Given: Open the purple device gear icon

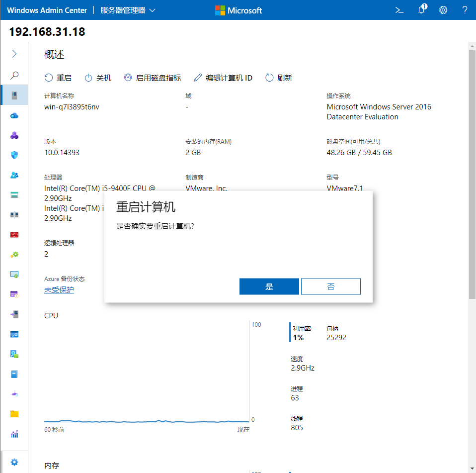Looking at the screenshot, I should (x=14, y=394).
